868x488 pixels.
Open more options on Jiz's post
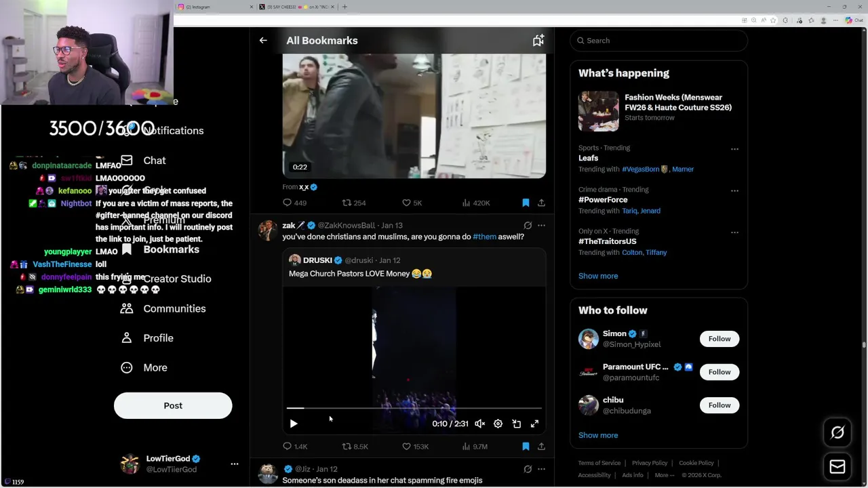[541, 469]
